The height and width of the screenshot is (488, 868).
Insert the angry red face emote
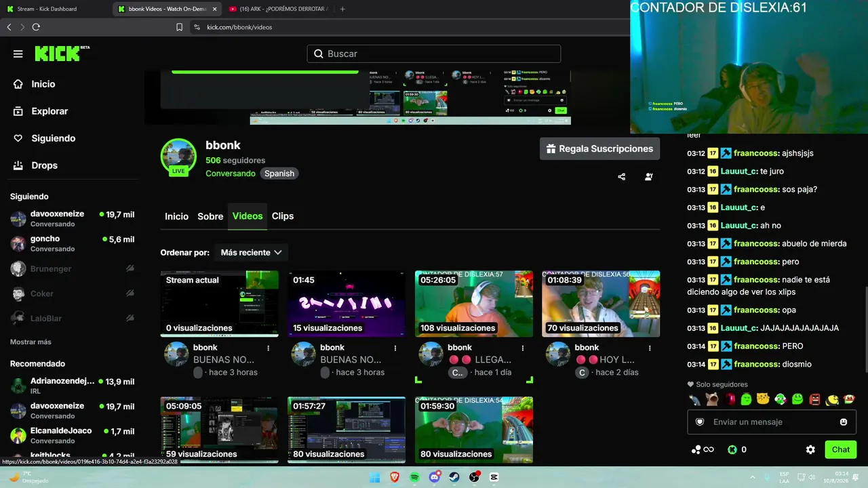coord(814,399)
